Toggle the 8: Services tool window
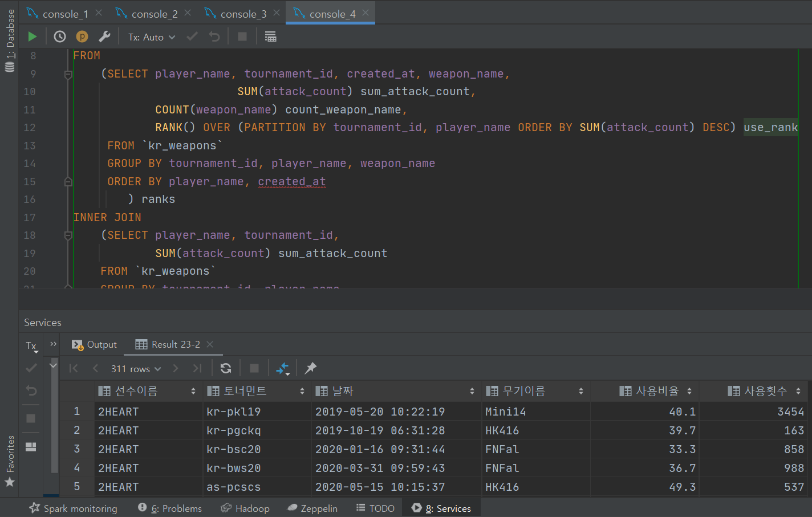Screen dimensions: 812x517 [x=441, y=508]
